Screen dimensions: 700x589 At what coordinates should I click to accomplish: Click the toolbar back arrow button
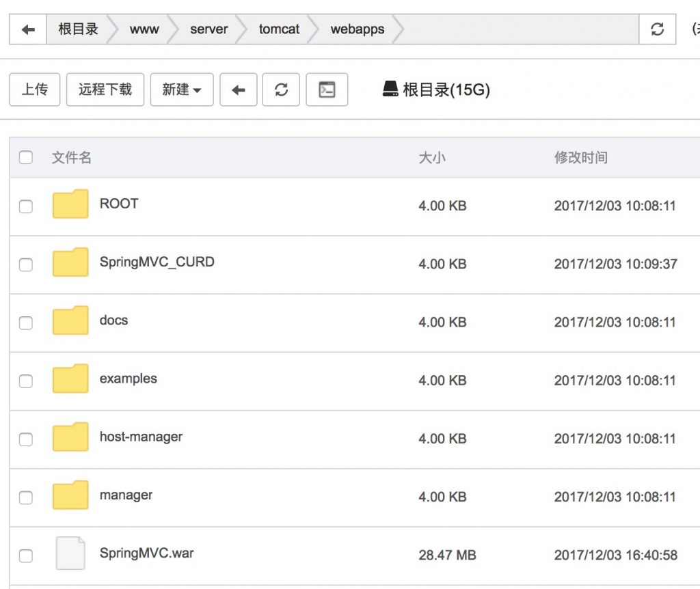[x=238, y=90]
